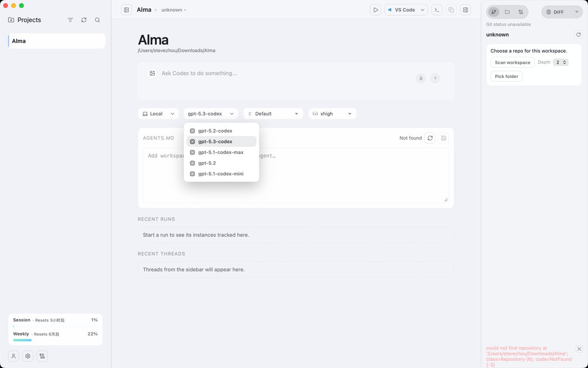Select gpt-5.2-codex from model list
Screen dimensions: 588x368
[221, 131]
